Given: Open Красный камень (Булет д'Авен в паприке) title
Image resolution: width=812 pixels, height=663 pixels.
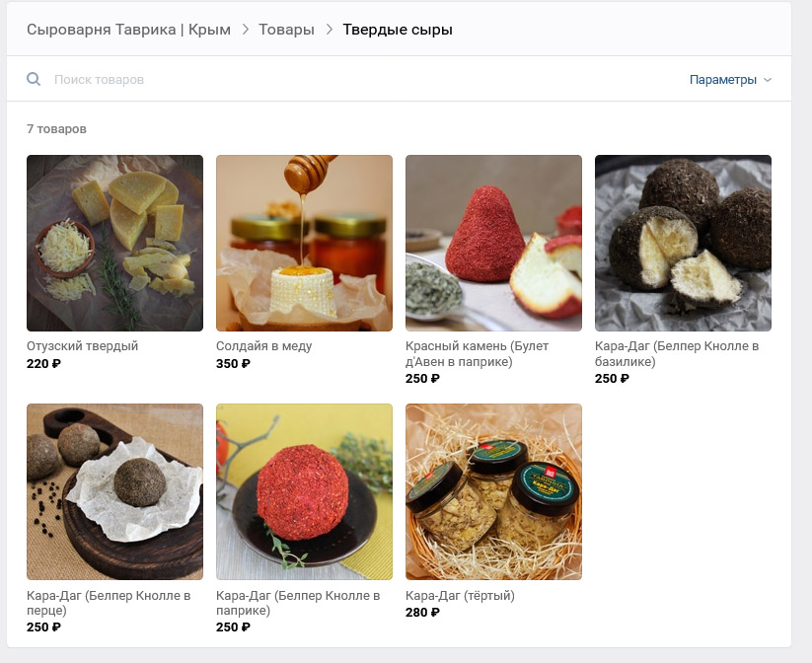Looking at the screenshot, I should [477, 354].
